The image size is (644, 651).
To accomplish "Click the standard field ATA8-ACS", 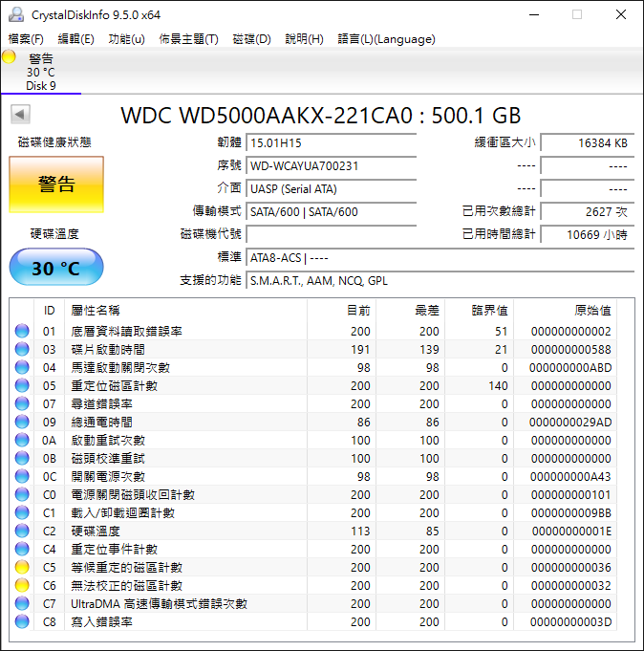I will point(440,258).
